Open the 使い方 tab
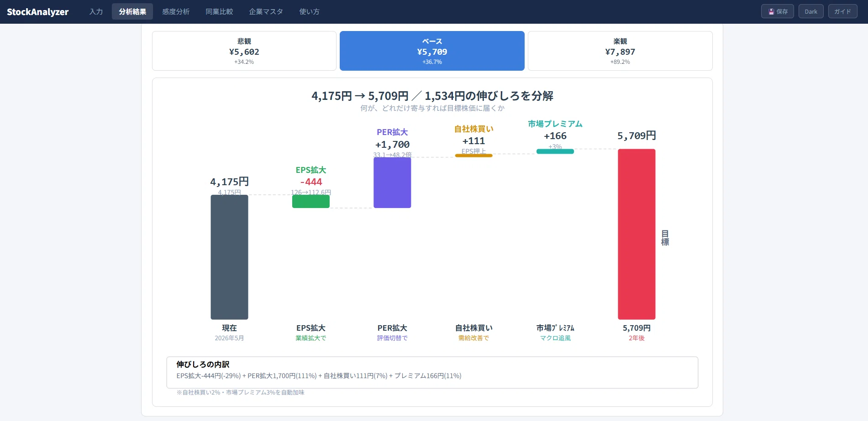Screen dimensions: 868x421 point(309,12)
